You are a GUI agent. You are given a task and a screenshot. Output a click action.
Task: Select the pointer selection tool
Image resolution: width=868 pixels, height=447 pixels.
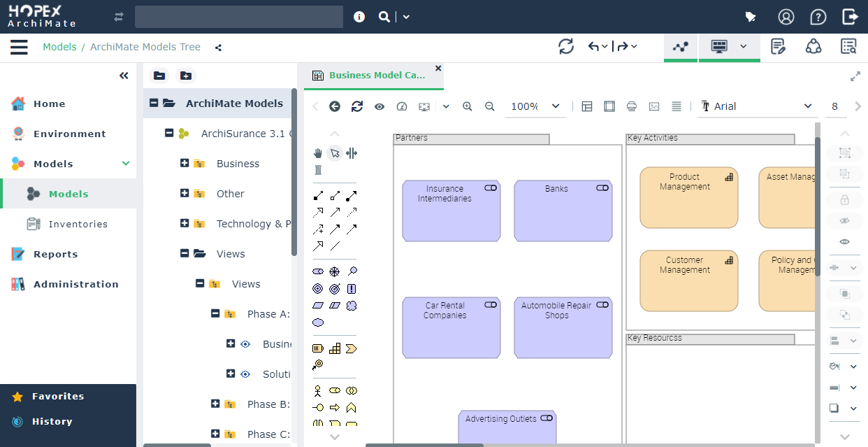[335, 153]
